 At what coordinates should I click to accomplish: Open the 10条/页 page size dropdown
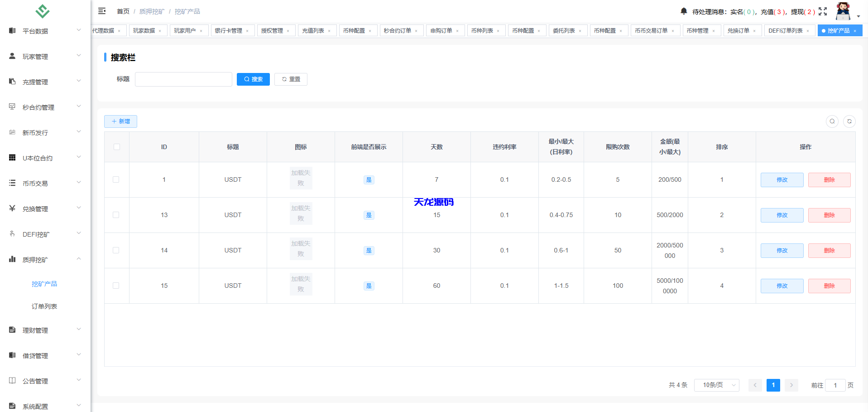716,385
